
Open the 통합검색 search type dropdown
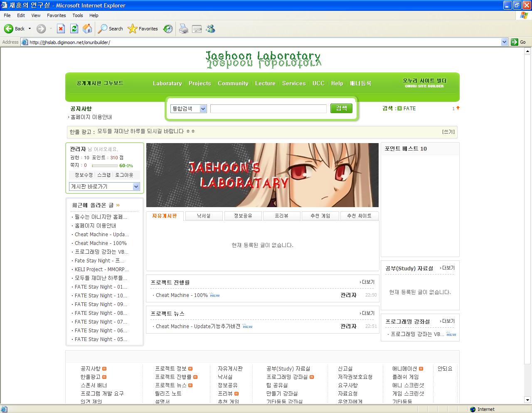(x=188, y=109)
